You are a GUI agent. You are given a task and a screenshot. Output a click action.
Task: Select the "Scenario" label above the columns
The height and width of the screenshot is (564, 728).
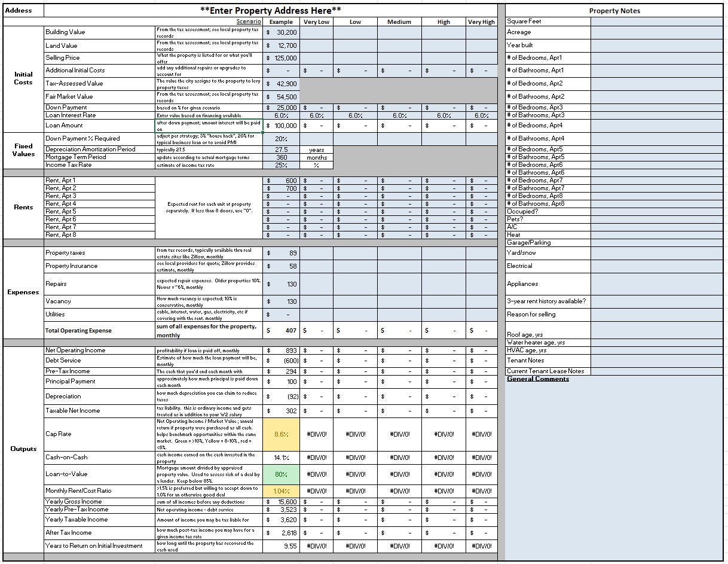[x=249, y=22]
